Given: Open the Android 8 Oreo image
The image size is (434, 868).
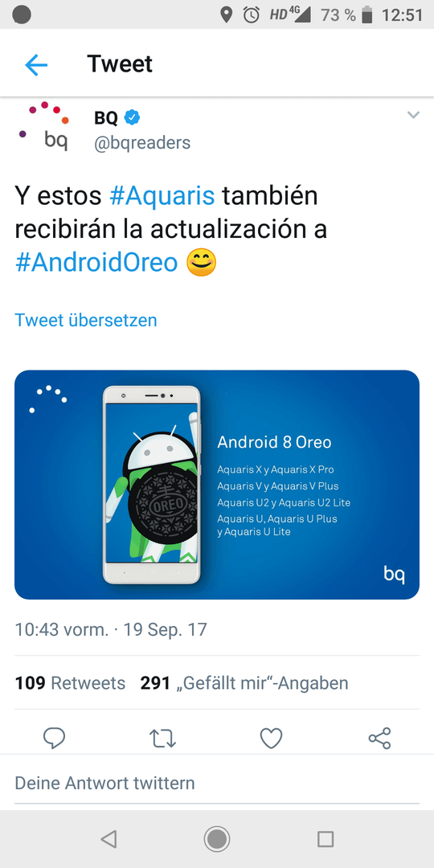Looking at the screenshot, I should 217,485.
